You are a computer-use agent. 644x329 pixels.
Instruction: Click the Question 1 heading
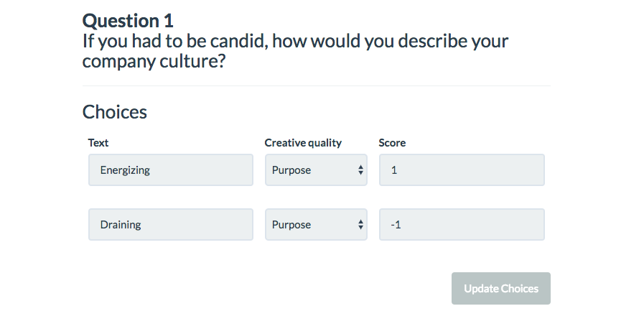pyautogui.click(x=128, y=20)
